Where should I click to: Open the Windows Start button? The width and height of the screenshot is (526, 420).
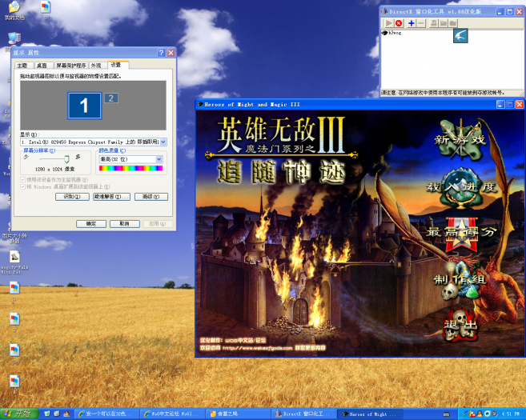click(18, 414)
